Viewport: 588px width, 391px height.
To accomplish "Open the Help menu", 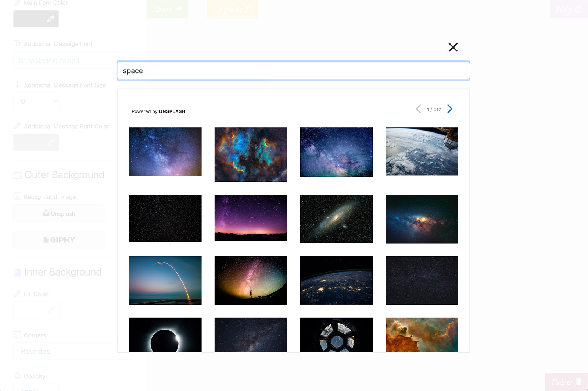I will [x=569, y=9].
